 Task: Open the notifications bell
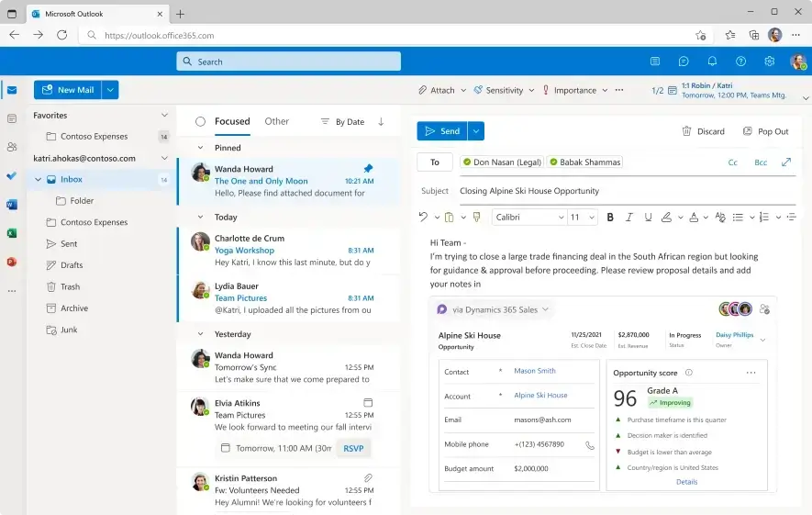tap(712, 62)
